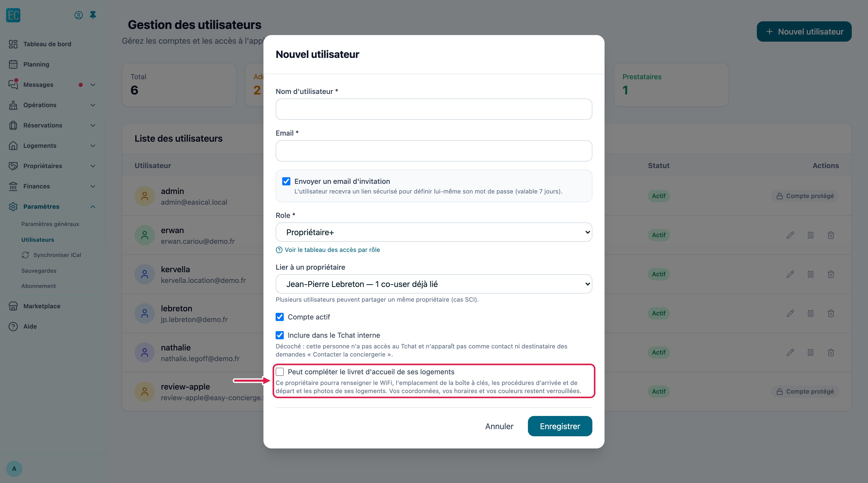This screenshot has height=483, width=868.
Task: Click the trash icon for nathalie
Action: [x=831, y=352]
